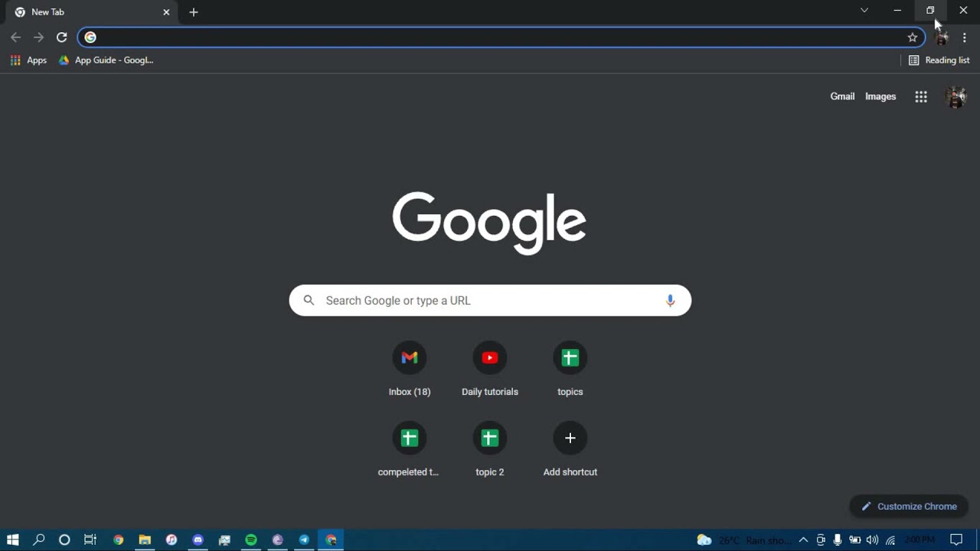The height and width of the screenshot is (551, 980).
Task: Open the Google account avatar on page
Action: (955, 96)
